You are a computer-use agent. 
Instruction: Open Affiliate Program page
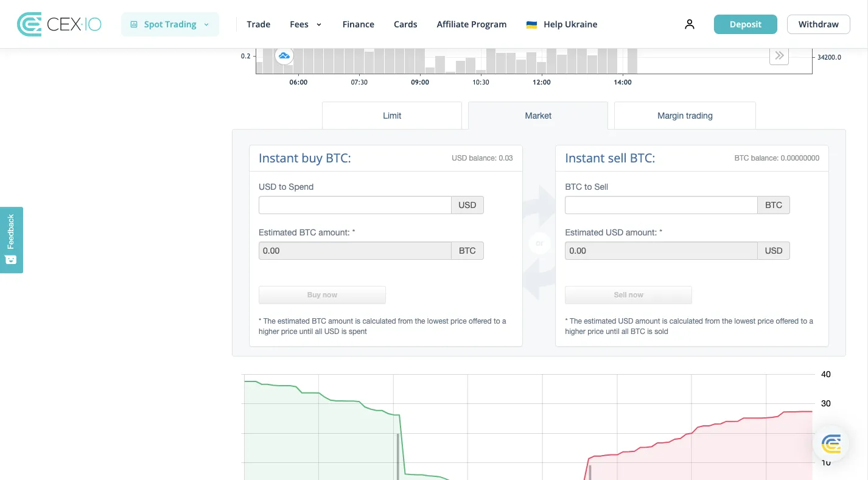click(x=471, y=24)
